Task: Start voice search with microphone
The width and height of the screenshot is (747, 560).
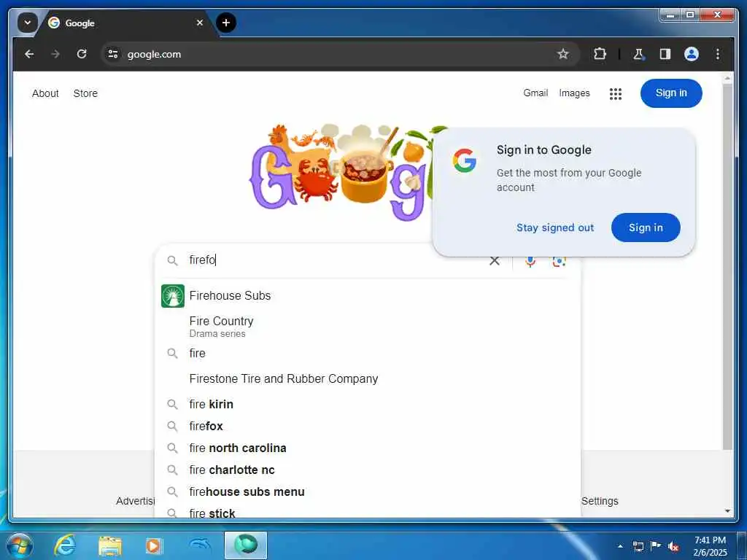Action: (x=530, y=260)
